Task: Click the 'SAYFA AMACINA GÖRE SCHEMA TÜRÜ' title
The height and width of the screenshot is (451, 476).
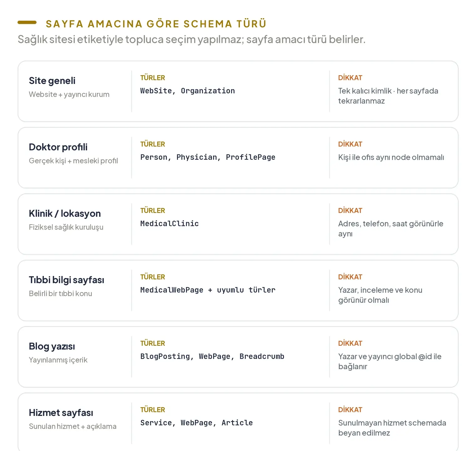Action: point(156,24)
